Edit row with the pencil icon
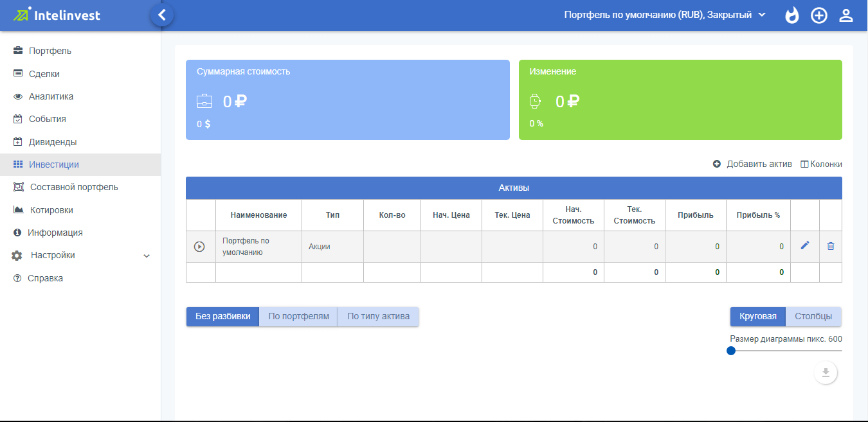Screen dimensions: 868x422 804,246
